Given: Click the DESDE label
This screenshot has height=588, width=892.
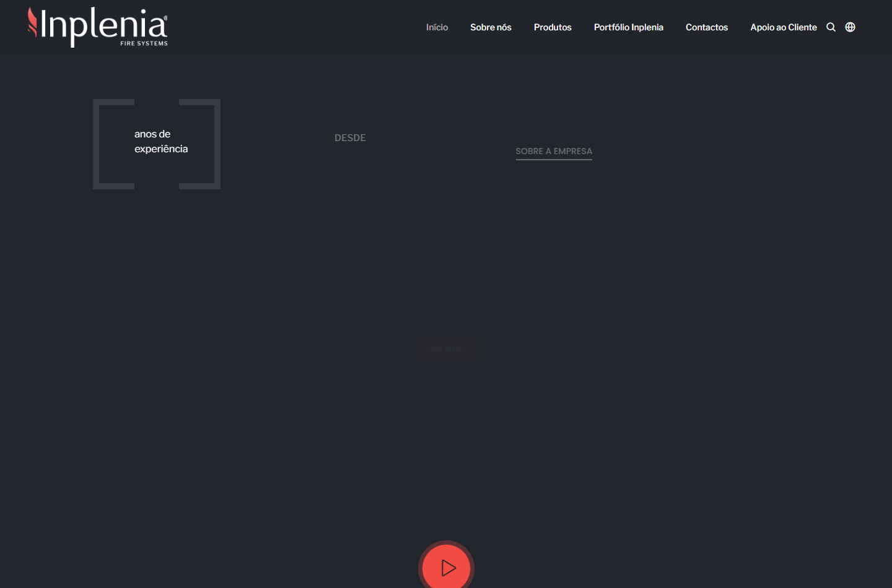Looking at the screenshot, I should coord(350,138).
